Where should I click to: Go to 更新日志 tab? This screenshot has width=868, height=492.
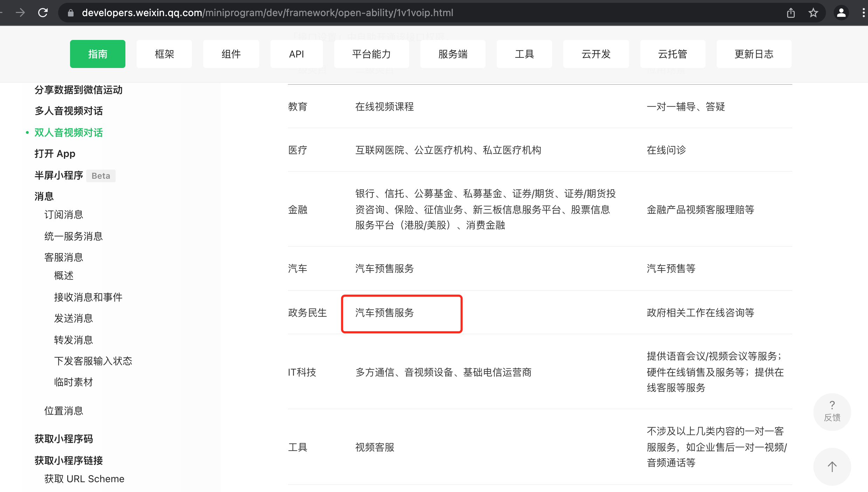point(754,54)
